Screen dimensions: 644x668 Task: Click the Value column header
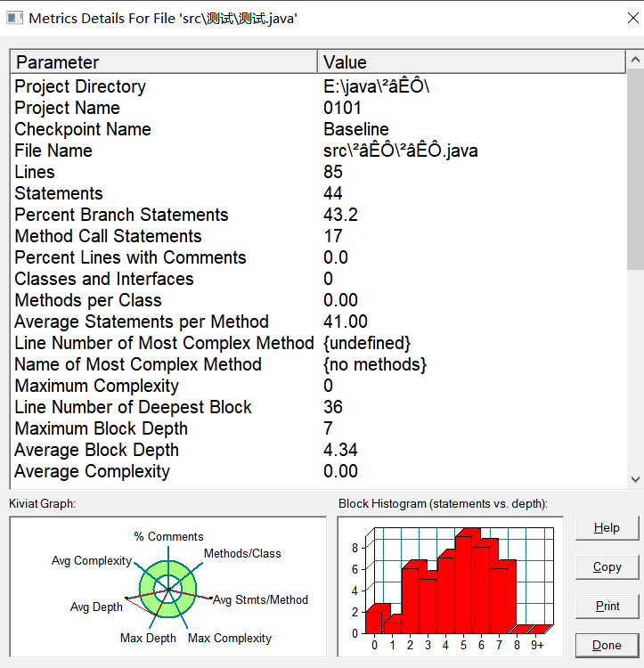pyautogui.click(x=471, y=62)
